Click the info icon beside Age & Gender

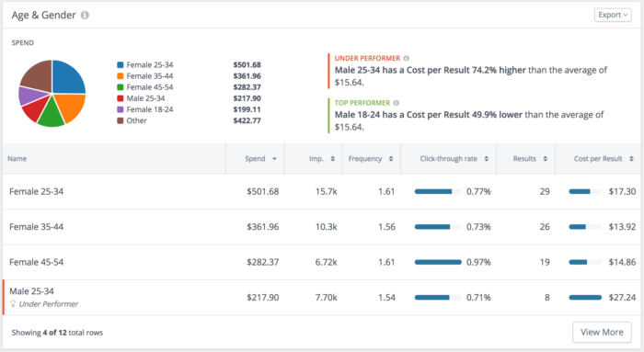85,16
